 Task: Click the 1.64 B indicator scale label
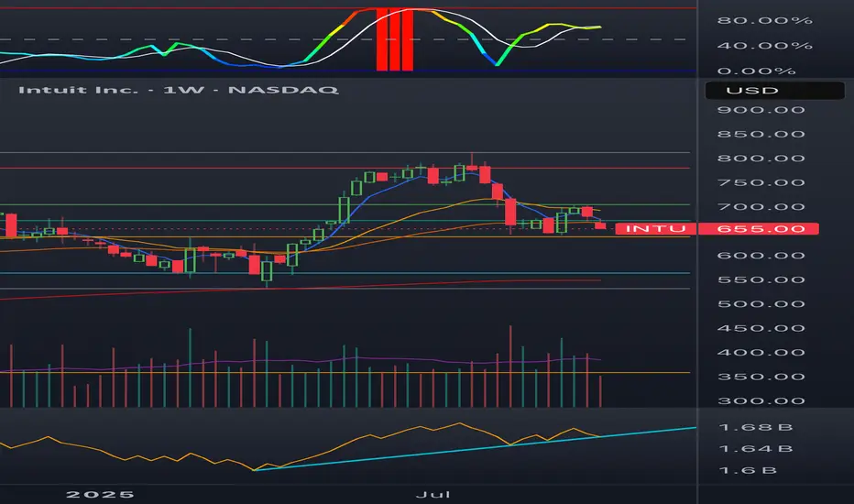[756, 449]
